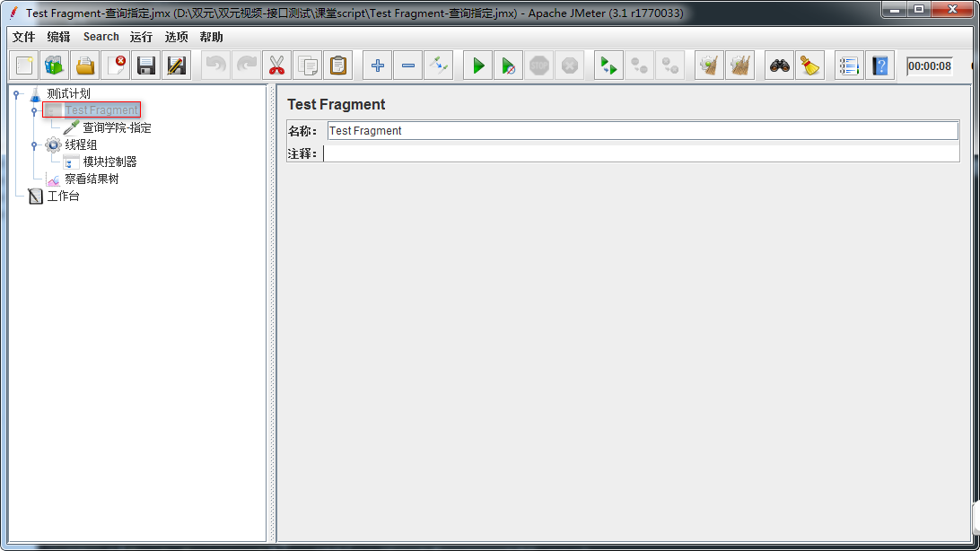Open the 帮助 menu
The width and height of the screenshot is (980, 551).
(x=211, y=37)
